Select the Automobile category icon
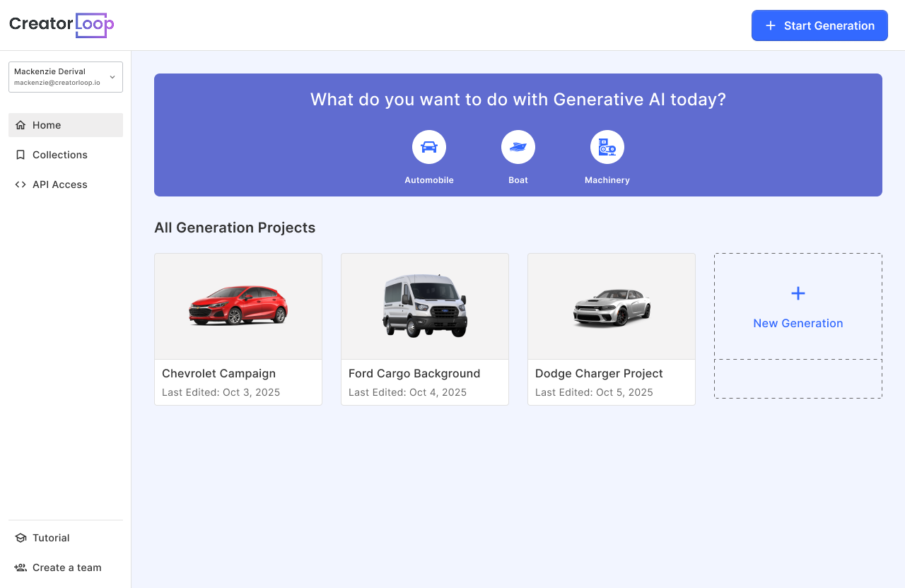 pos(429,147)
